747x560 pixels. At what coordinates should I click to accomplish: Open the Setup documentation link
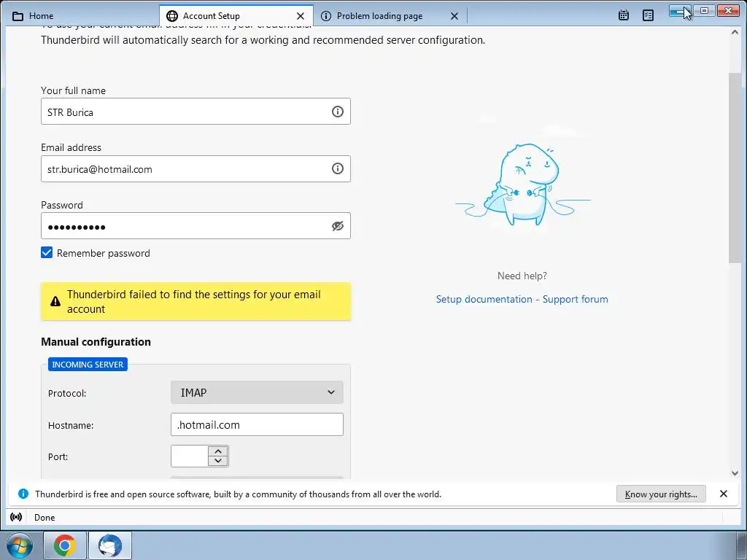(x=484, y=299)
